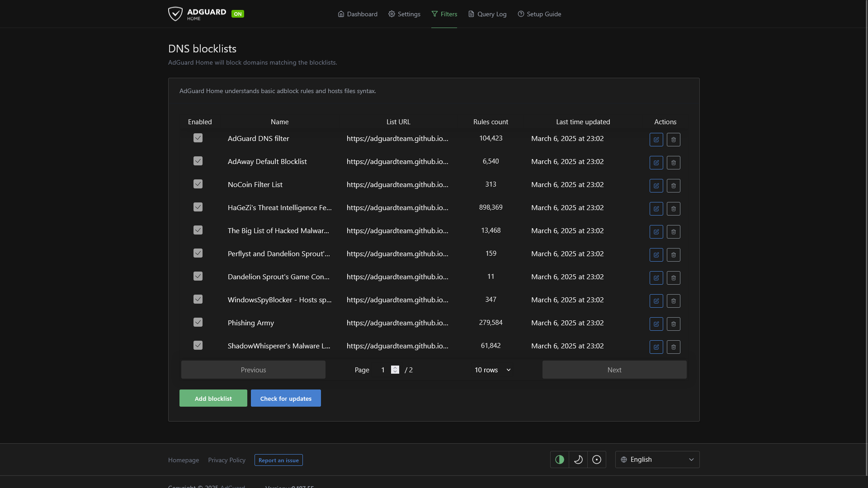Open the Filters menu

(x=444, y=14)
